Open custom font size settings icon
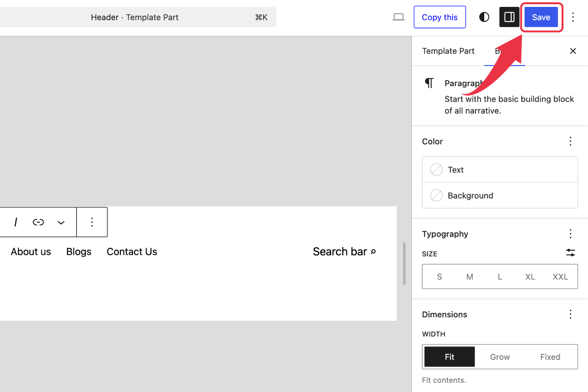 tap(571, 253)
